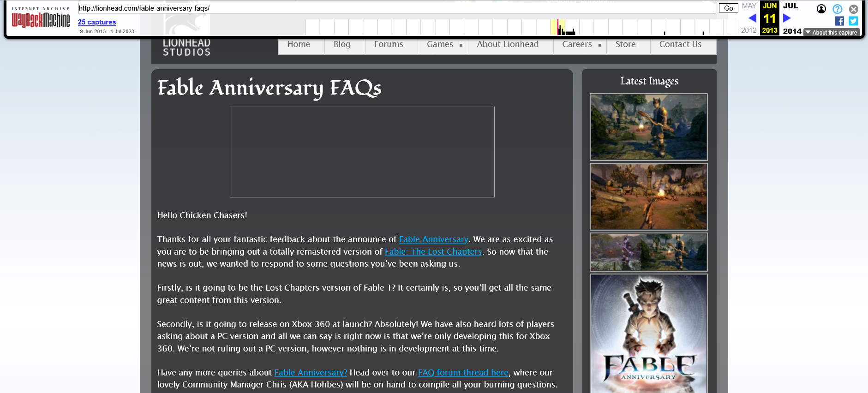Open side-by-side comparison screenshot thumbnail

tap(649, 252)
